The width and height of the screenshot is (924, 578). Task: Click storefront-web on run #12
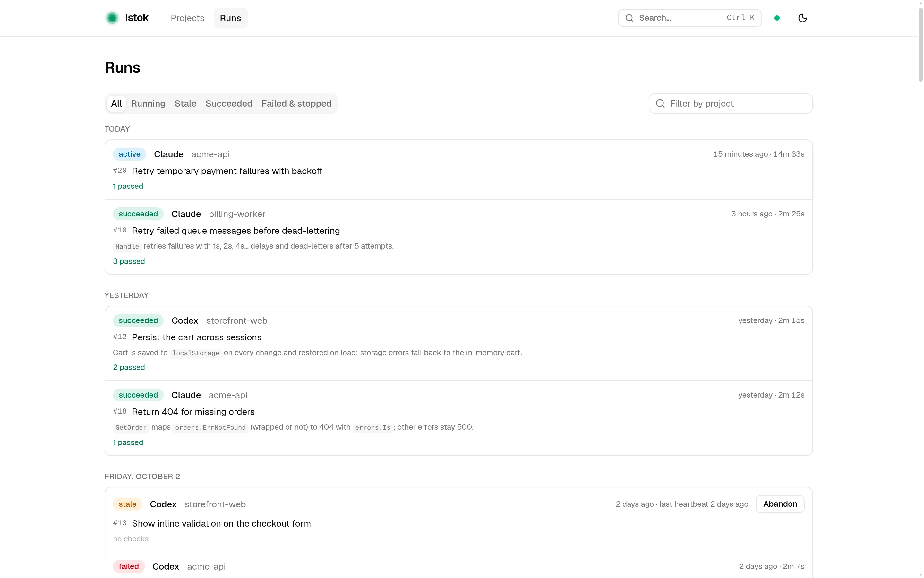(237, 321)
